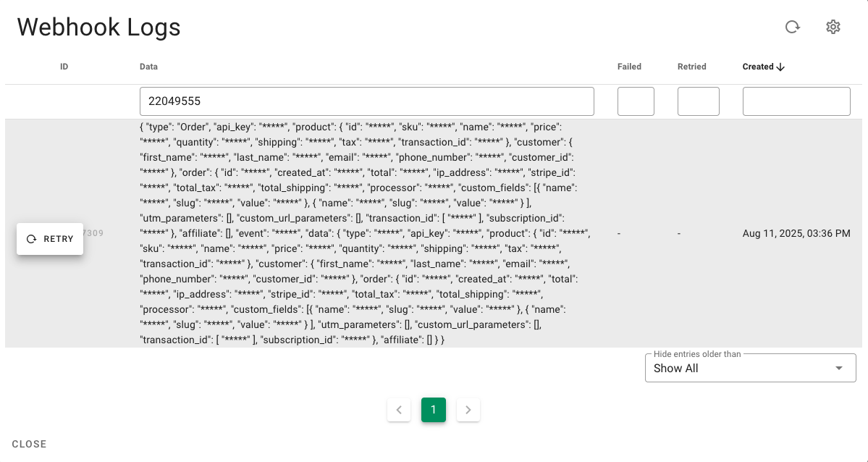This screenshot has width=868, height=462.
Task: Click the ID column header
Action: (x=64, y=67)
